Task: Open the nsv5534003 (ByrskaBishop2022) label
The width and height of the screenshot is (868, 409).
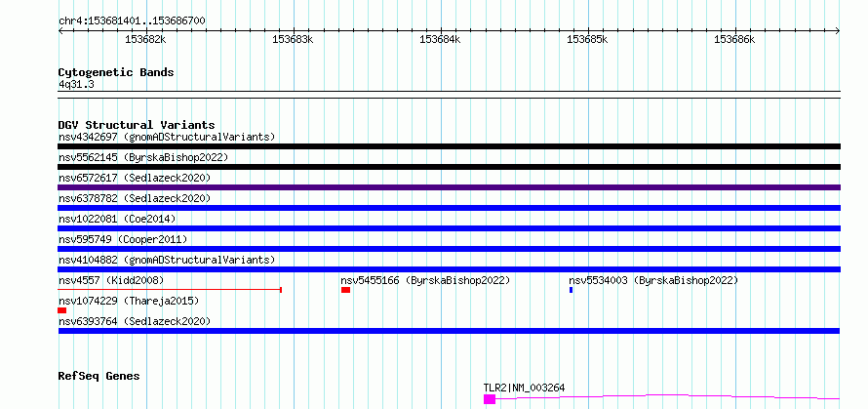Action: (653, 280)
